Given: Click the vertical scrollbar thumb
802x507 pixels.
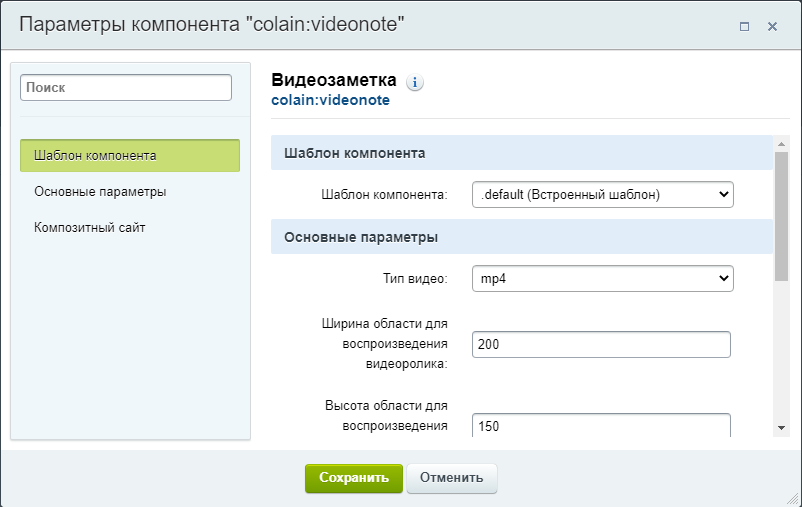Looking at the screenshot, I should coord(781,216).
